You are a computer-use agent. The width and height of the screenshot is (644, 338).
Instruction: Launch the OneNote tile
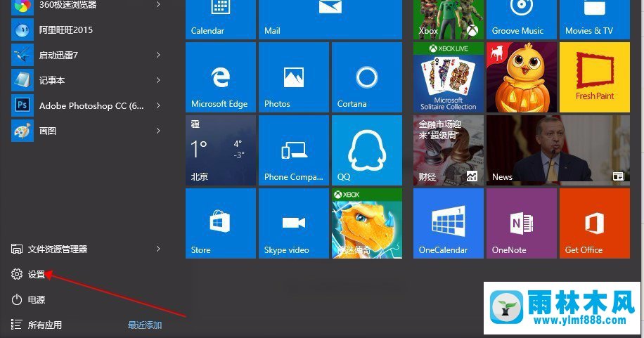(x=521, y=223)
